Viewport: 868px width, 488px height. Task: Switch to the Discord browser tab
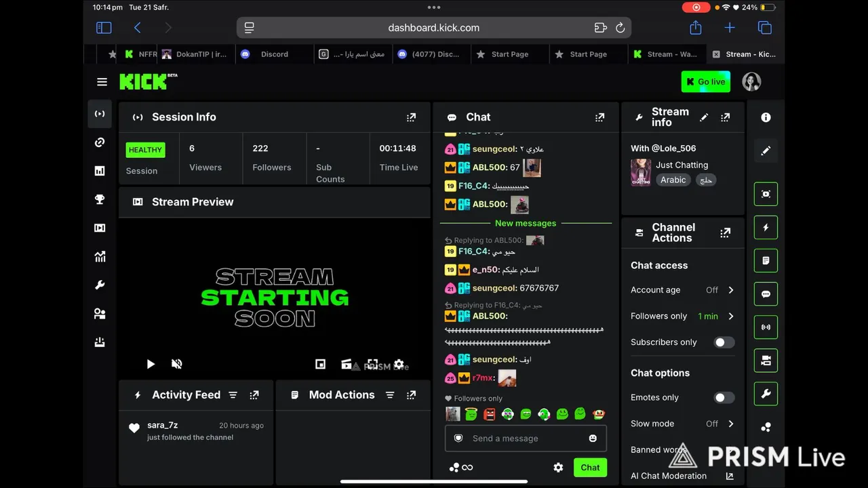coord(274,54)
